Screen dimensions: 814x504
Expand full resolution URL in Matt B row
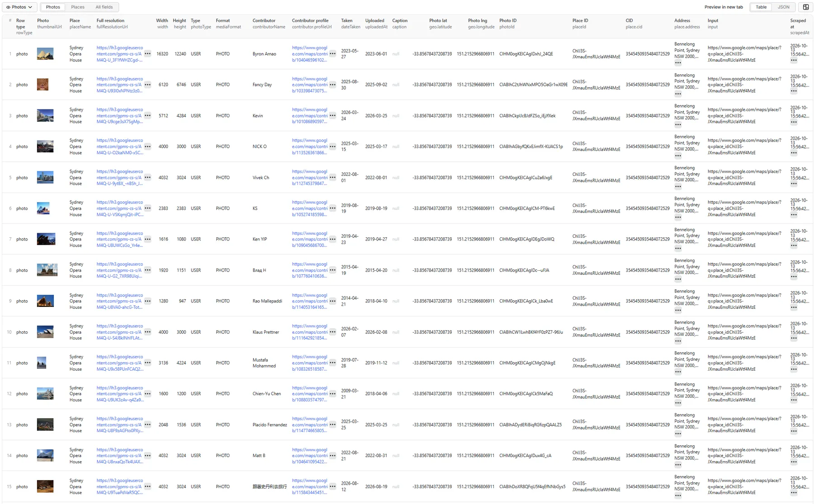(148, 456)
